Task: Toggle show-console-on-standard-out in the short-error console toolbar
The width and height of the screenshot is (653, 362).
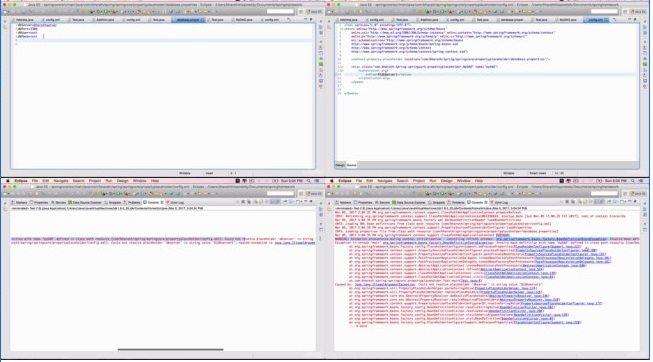Action: [x=272, y=202]
